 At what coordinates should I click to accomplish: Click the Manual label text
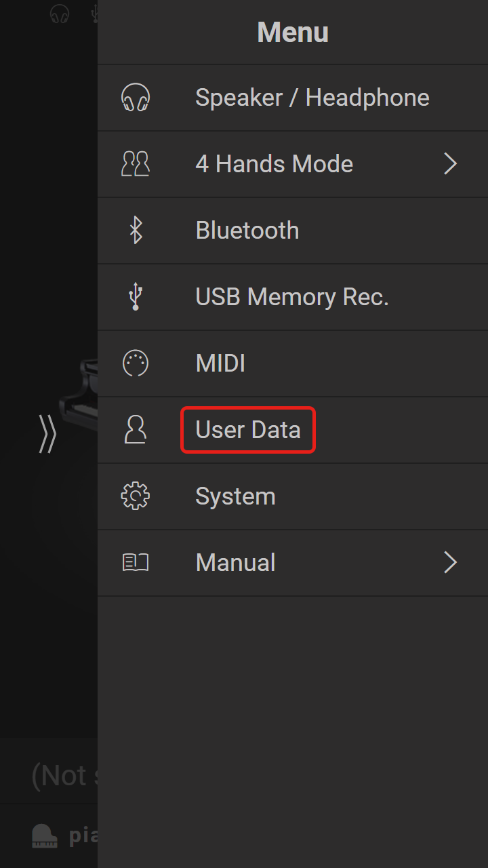point(236,563)
